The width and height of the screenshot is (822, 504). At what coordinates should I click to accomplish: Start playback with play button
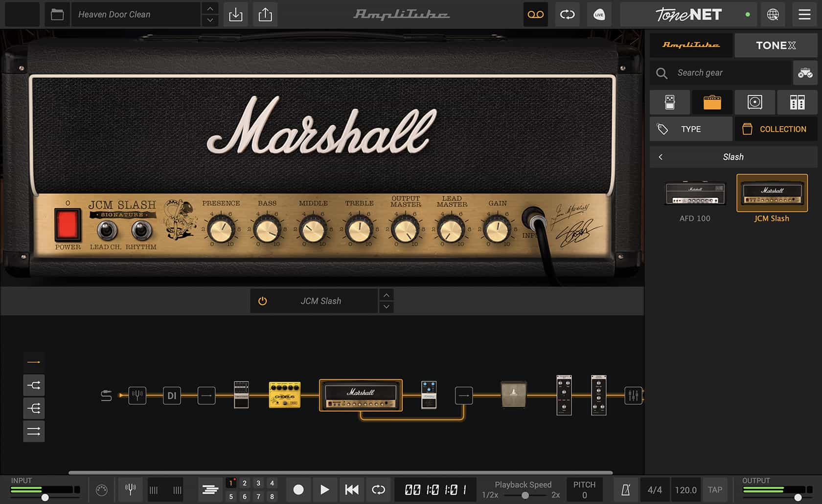tap(324, 490)
